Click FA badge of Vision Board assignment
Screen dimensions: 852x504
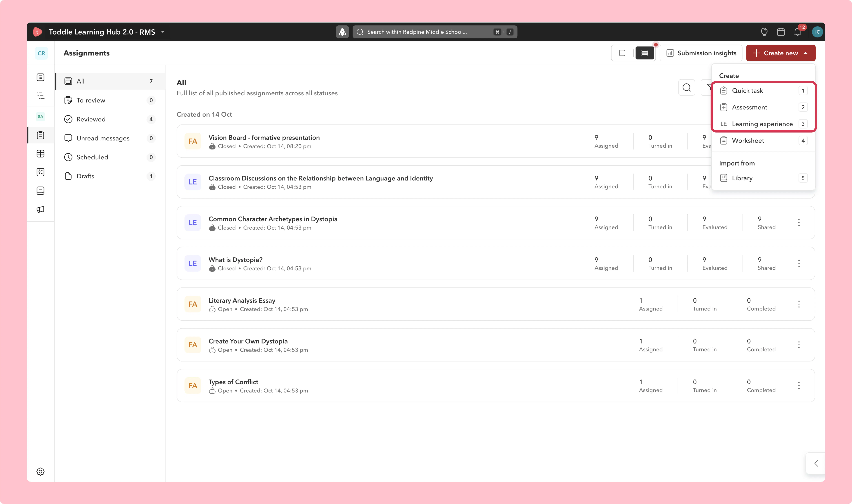point(193,141)
